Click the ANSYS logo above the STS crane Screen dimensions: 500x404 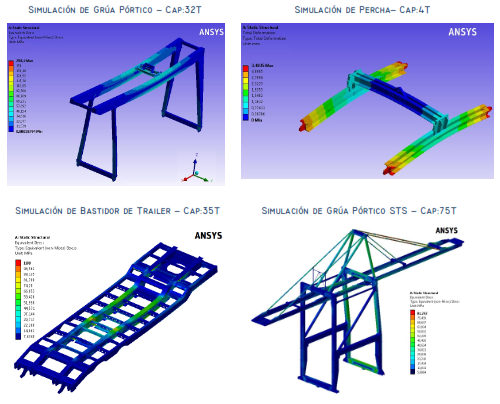447,231
